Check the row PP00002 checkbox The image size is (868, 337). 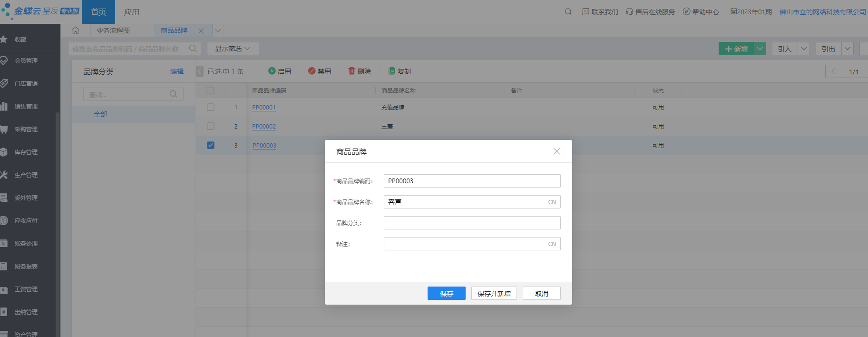(211, 127)
